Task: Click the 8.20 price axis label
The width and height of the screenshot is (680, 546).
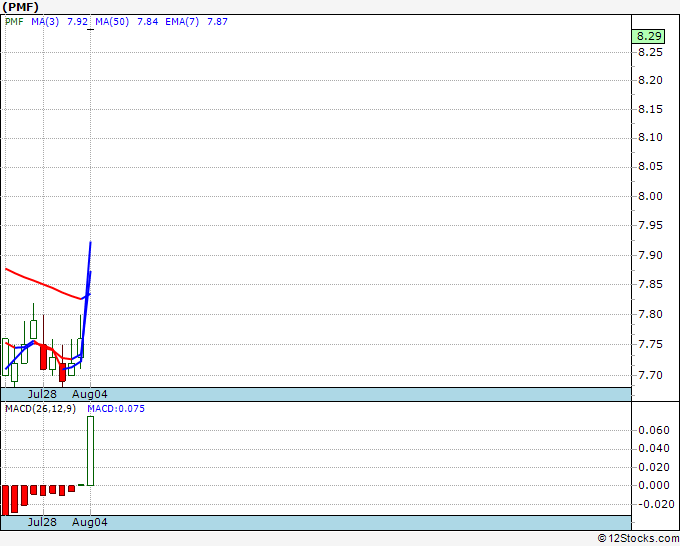Action: tap(651, 80)
